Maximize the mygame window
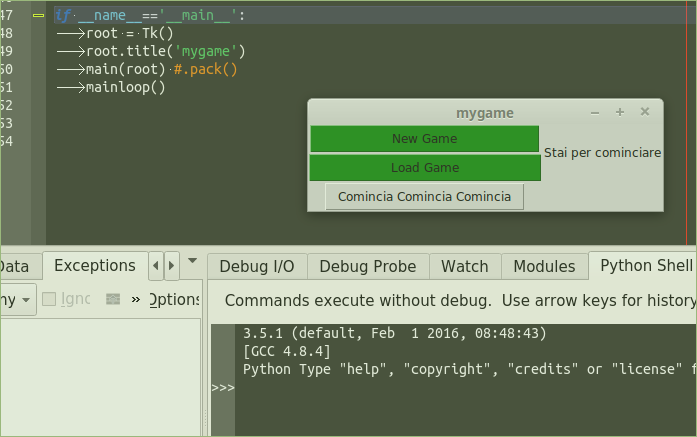Image resolution: width=697 pixels, height=437 pixels. pyautogui.click(x=620, y=112)
